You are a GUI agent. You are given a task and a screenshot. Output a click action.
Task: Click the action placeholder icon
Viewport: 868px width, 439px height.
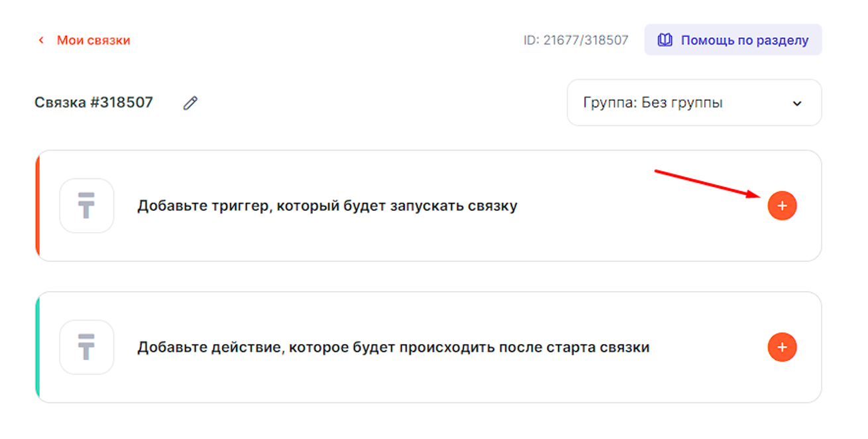tap(87, 347)
